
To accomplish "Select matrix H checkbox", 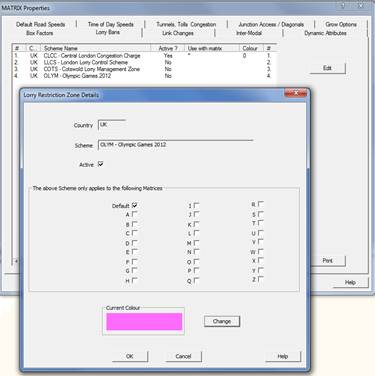I will coord(134,280).
